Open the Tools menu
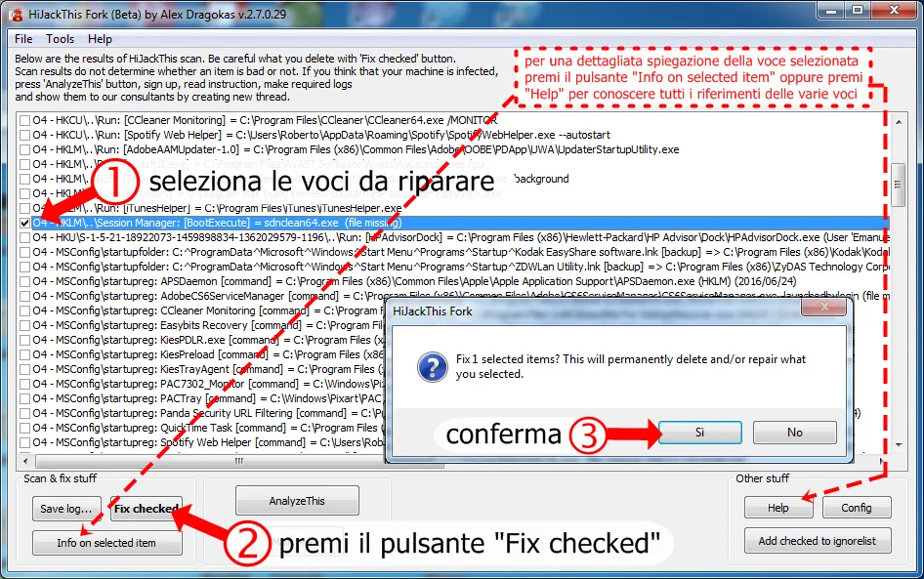This screenshot has width=924, height=579. [61, 39]
